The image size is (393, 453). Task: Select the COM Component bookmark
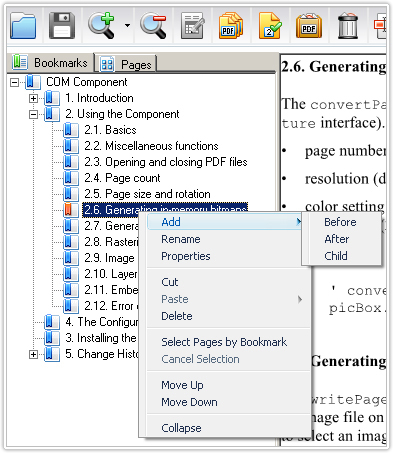87,82
